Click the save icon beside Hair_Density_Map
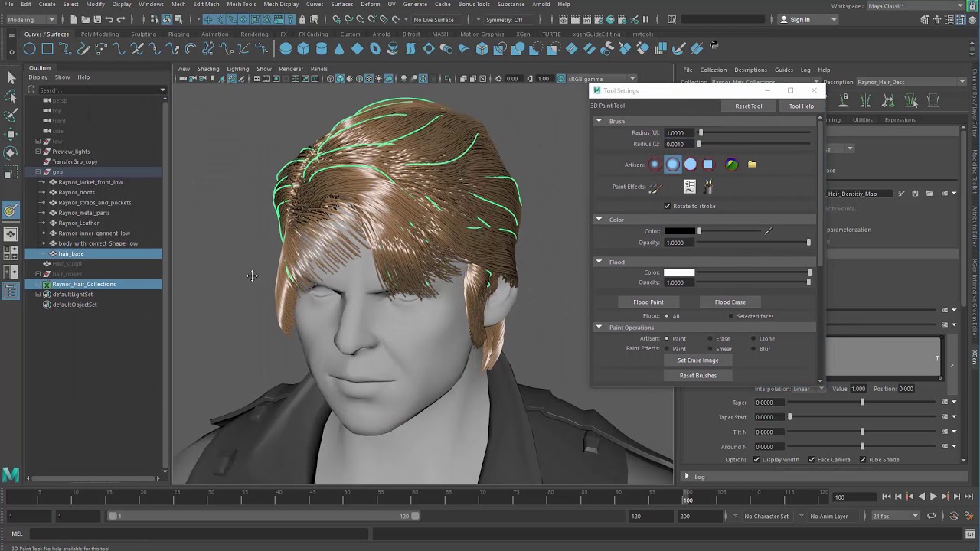 pos(915,194)
